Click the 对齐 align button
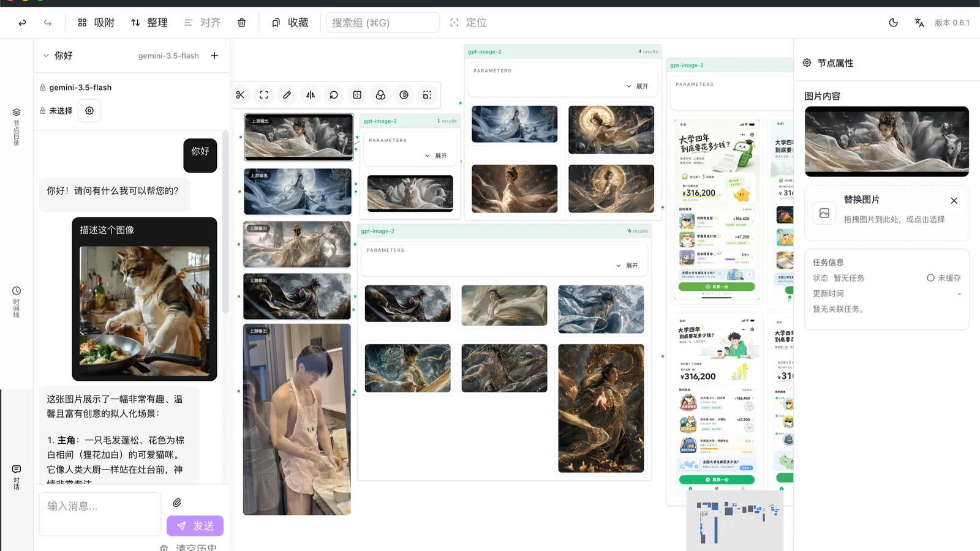Image resolution: width=980 pixels, height=551 pixels. pyautogui.click(x=202, y=23)
